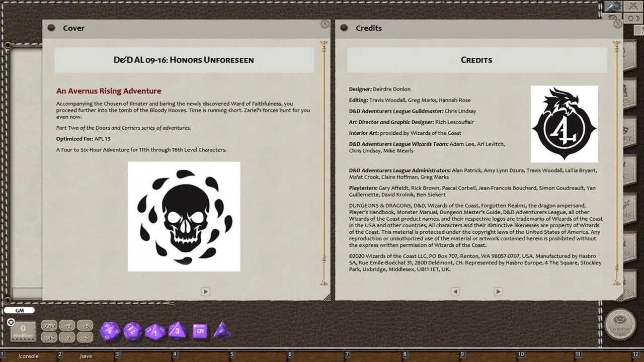Pick up the purple d12 die
644x362 pixels.
click(133, 331)
